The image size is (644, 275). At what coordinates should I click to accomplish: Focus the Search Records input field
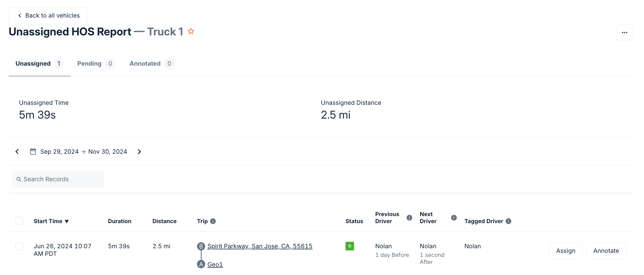pos(58,179)
